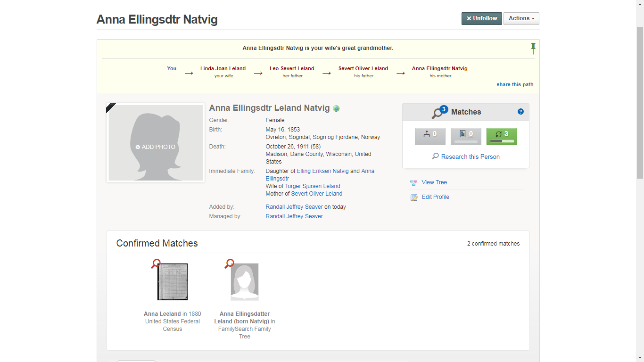644x362 pixels.
Task: Click the share this path link
Action: [x=515, y=84]
